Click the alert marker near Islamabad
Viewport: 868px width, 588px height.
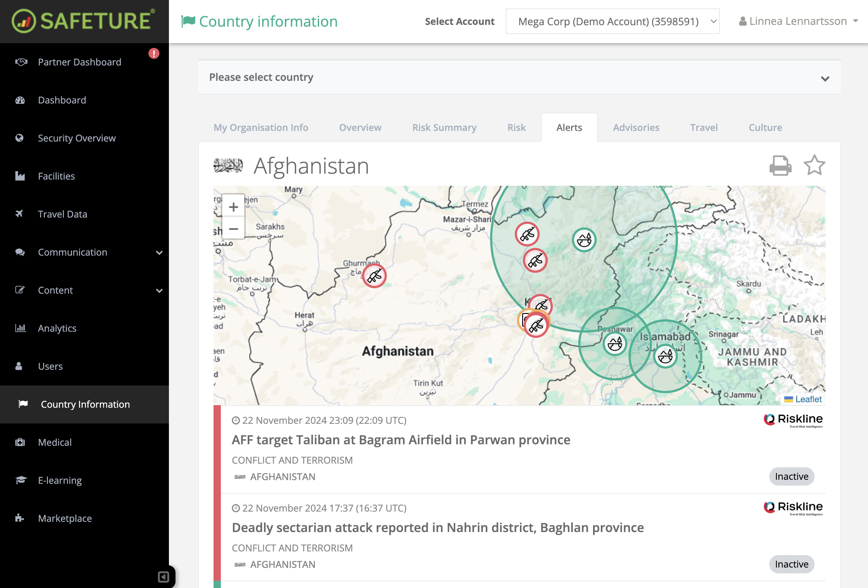pos(665,357)
